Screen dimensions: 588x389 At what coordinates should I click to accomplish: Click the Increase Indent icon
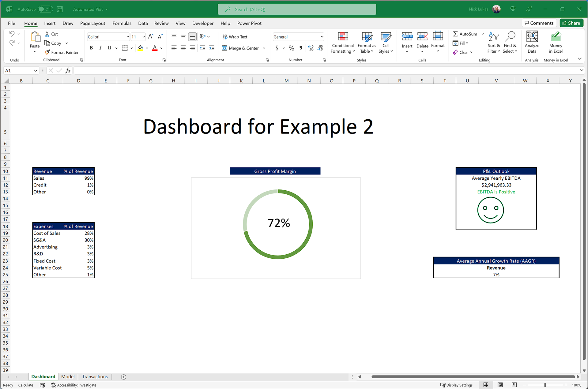(x=212, y=48)
